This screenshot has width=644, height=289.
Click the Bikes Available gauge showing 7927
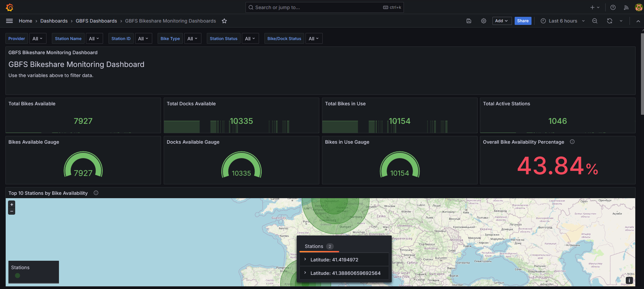[x=83, y=165]
